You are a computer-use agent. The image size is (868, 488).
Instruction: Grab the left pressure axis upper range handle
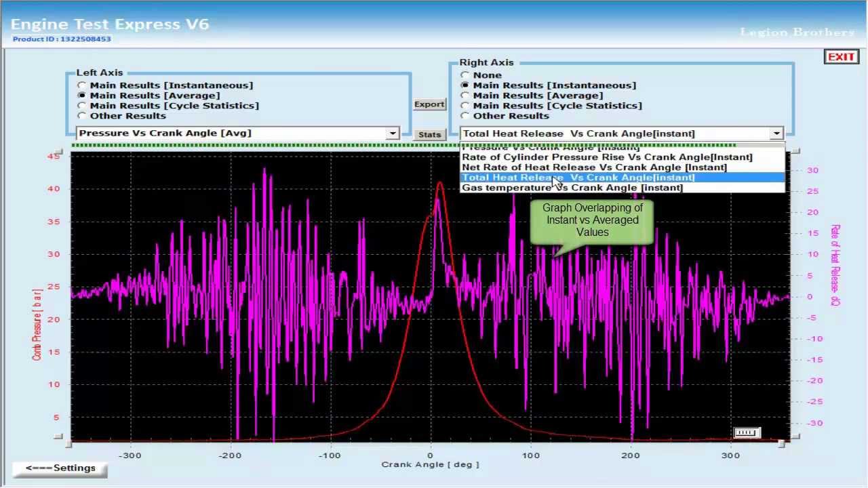pos(59,153)
